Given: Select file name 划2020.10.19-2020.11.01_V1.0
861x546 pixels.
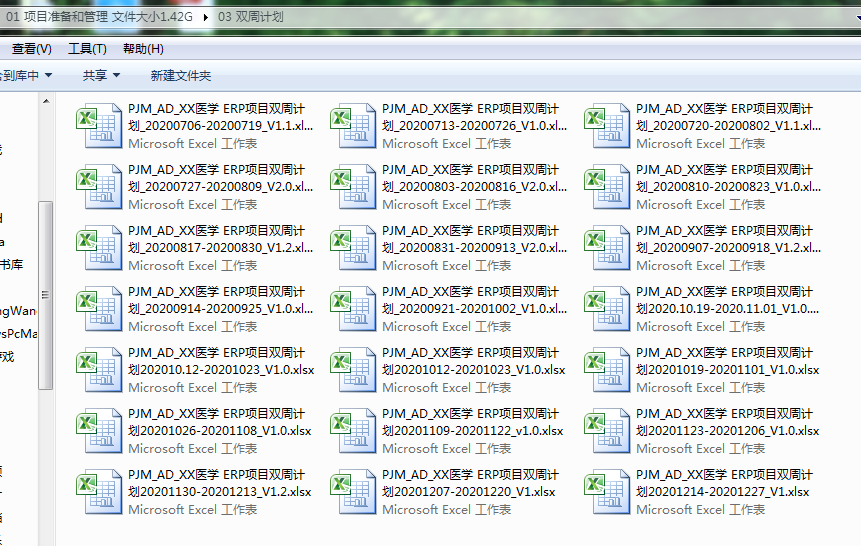Looking at the screenshot, I should click(727, 309).
